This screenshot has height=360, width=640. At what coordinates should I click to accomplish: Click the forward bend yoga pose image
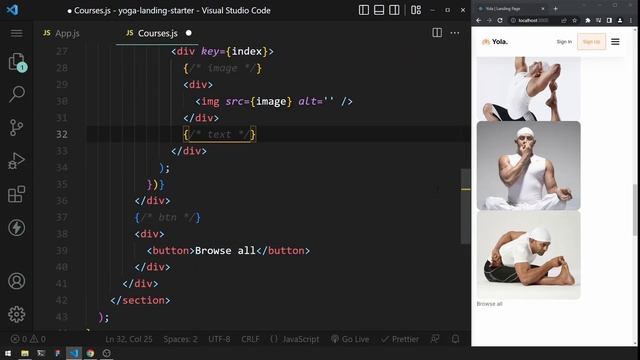[x=529, y=255]
